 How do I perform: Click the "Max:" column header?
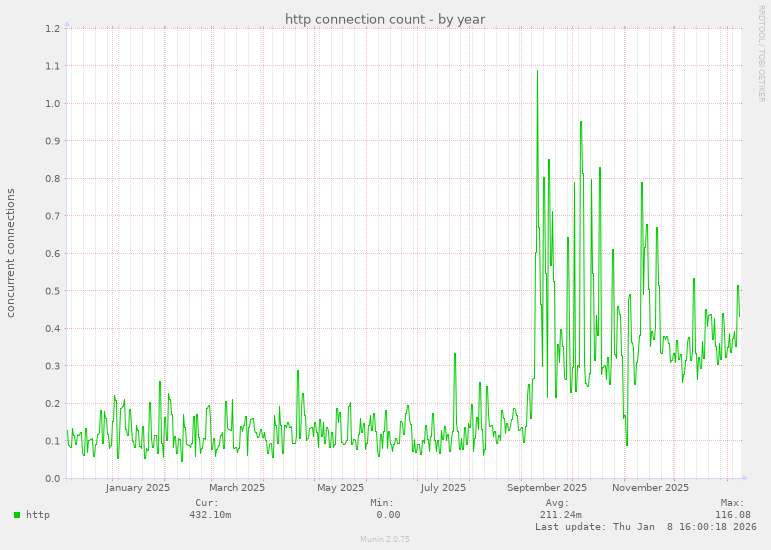point(733,503)
